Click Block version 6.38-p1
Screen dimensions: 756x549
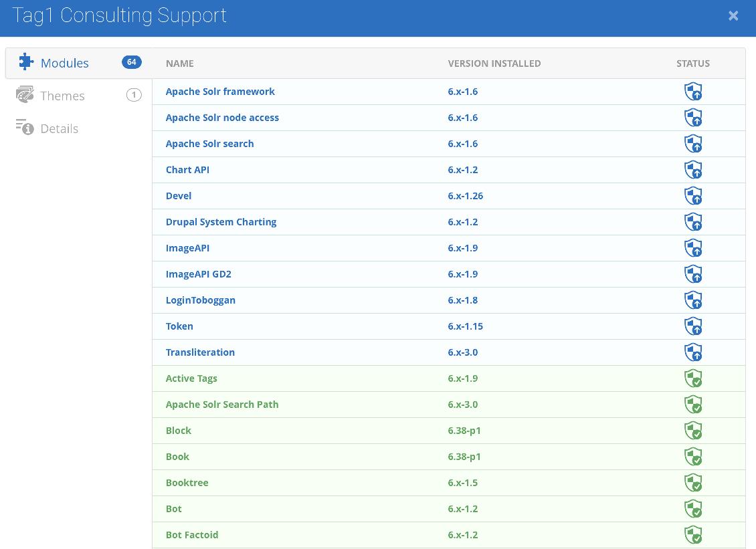[x=464, y=431]
